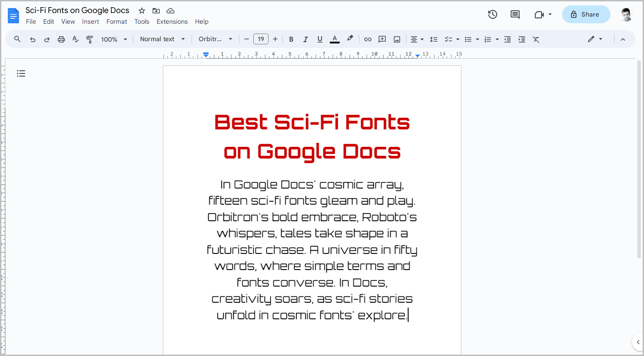Click the Share button

pos(586,14)
